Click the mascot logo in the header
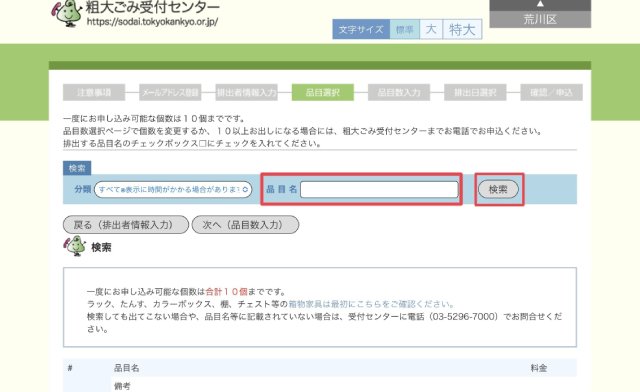Screen dimensions: 640x392 coord(67,13)
